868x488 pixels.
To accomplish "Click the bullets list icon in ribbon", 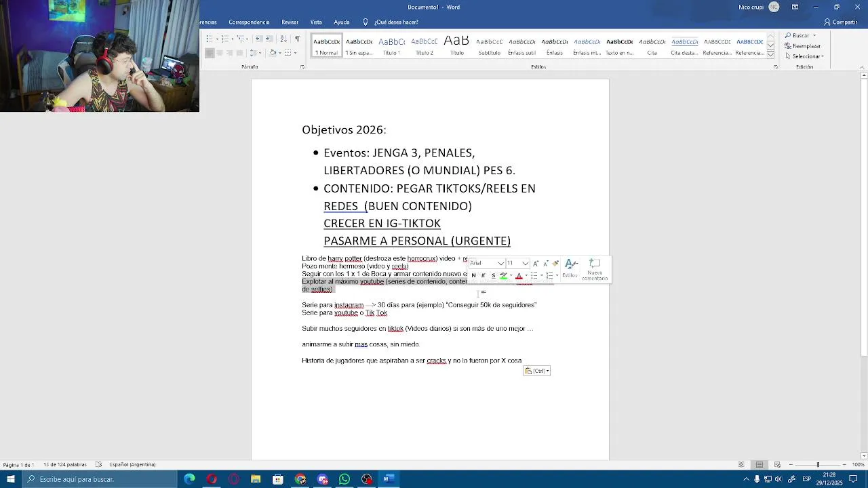I will [x=210, y=39].
